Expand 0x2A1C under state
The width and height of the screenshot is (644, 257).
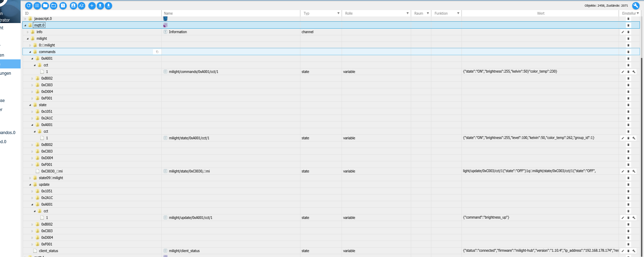32,118
